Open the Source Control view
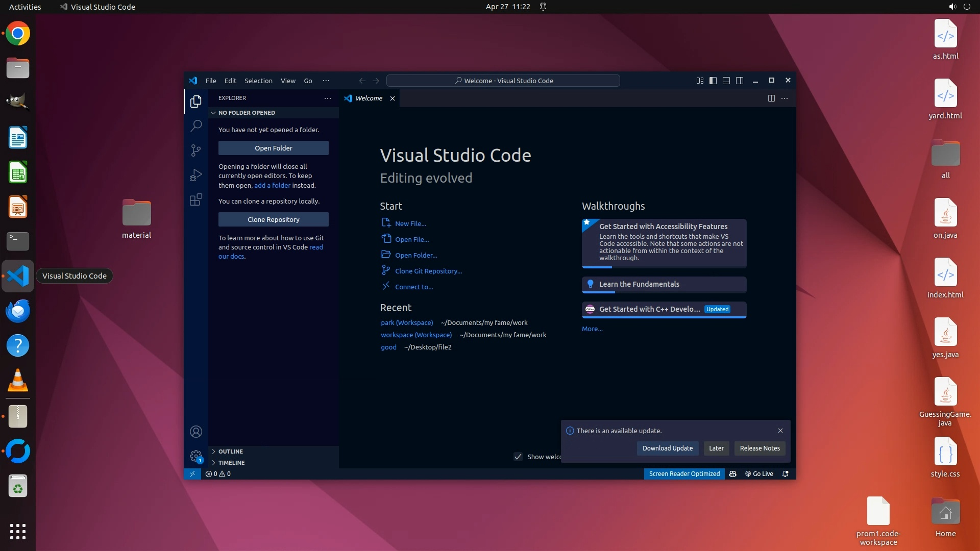This screenshot has height=551, width=980. click(196, 150)
